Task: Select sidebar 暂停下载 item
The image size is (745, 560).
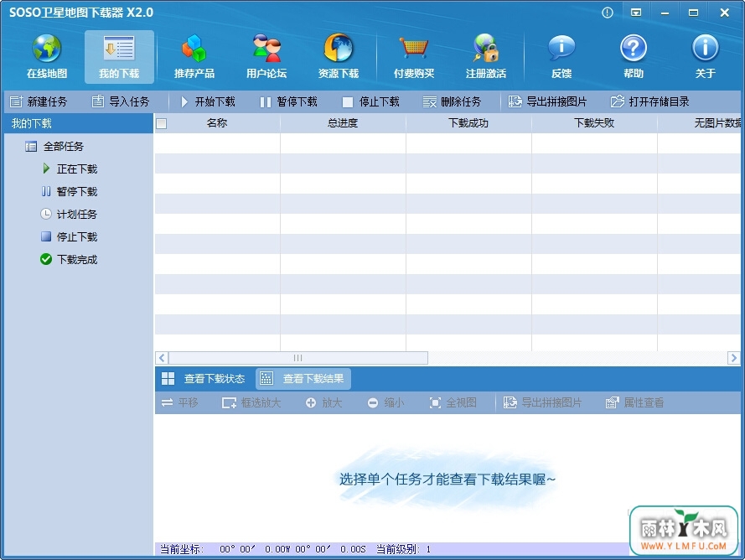Action: click(x=70, y=192)
